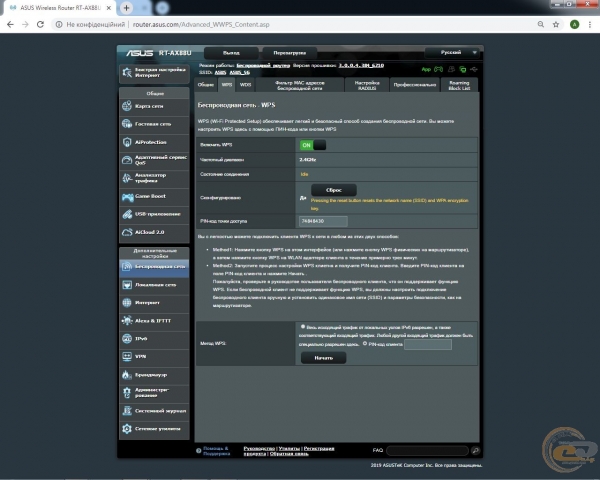
Task: Open the Roaming Block List tab
Action: [x=459, y=85]
